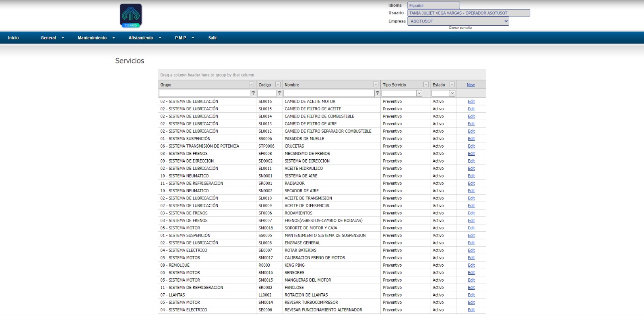The image size is (644, 315).
Task: Click the filter condition icon beside Codigo filter
Action: click(279, 93)
